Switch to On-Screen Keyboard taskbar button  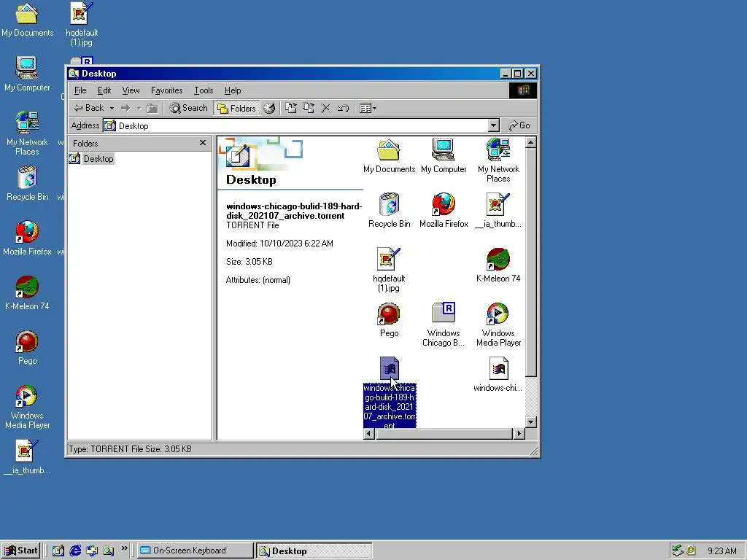tap(196, 551)
